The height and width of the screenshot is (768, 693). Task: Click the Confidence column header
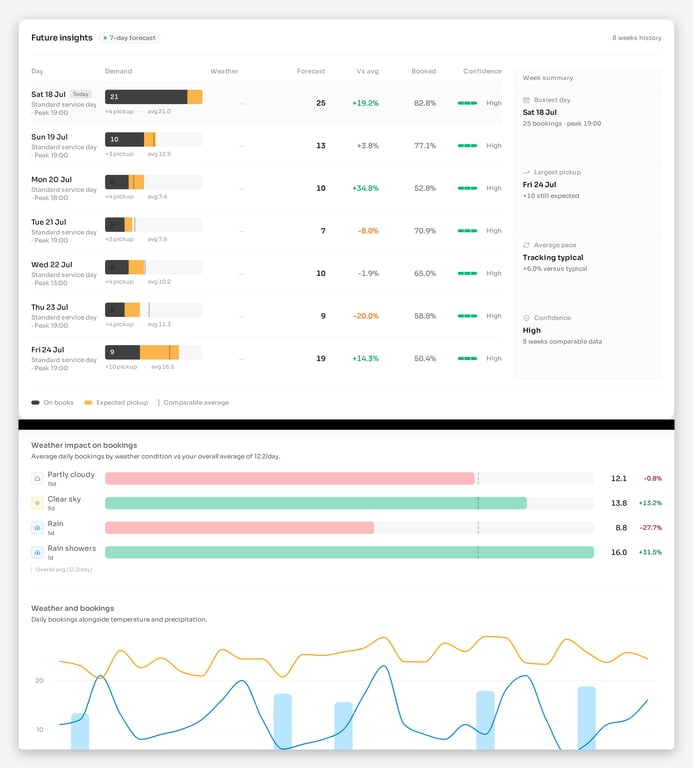click(482, 71)
